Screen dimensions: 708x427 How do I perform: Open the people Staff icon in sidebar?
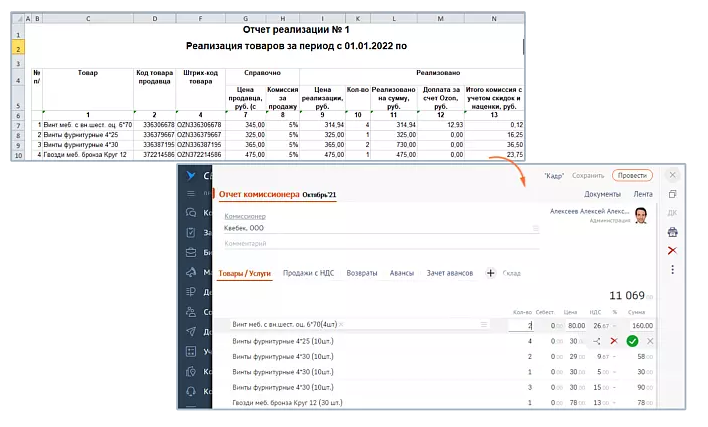(191, 312)
